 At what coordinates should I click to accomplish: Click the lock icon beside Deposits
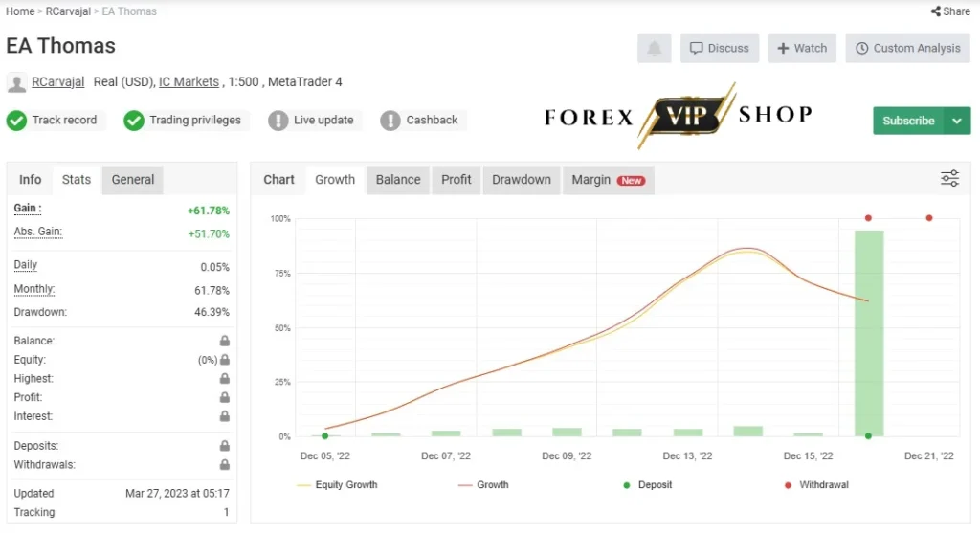224,446
